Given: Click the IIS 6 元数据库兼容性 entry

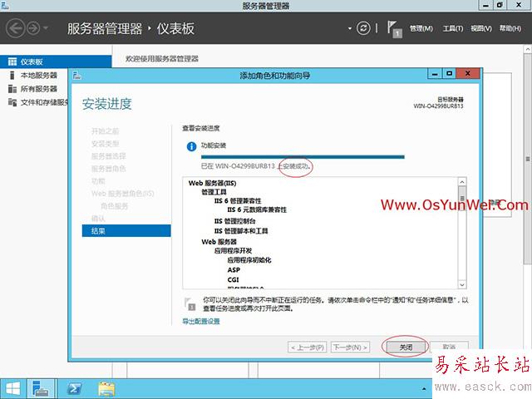Looking at the screenshot, I should [257, 209].
